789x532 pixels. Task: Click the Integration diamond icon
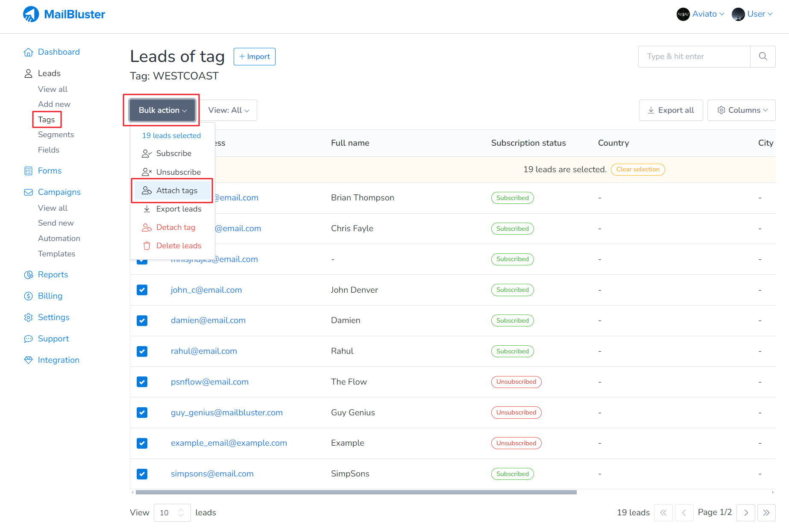(28, 360)
